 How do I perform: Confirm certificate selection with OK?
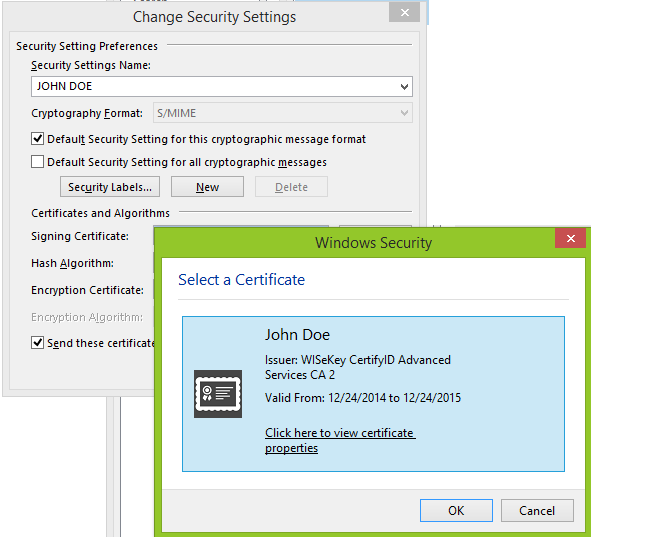pos(456,510)
